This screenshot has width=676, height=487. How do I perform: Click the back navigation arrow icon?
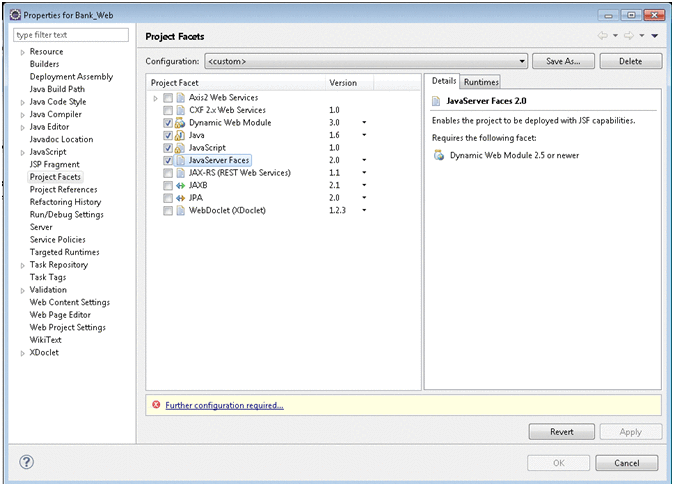tap(603, 36)
